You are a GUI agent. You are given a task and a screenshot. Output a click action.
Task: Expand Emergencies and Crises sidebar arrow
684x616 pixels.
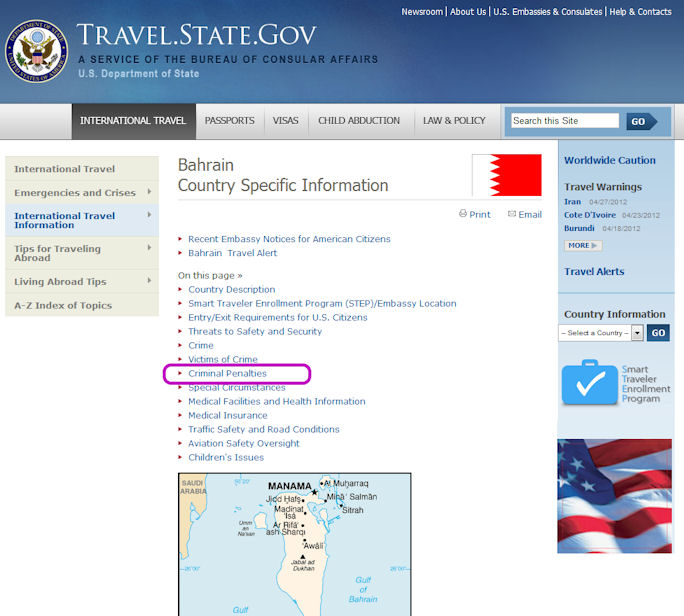[x=149, y=192]
